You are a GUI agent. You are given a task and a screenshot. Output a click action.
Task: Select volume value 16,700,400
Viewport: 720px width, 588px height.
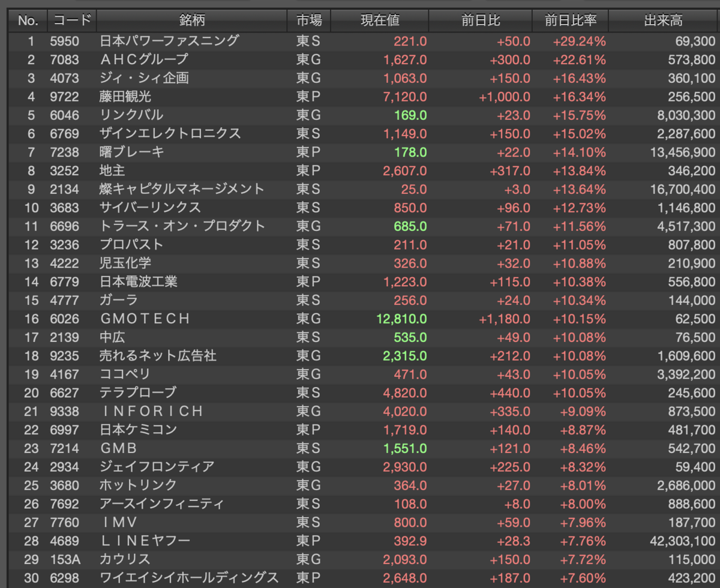[x=682, y=189]
